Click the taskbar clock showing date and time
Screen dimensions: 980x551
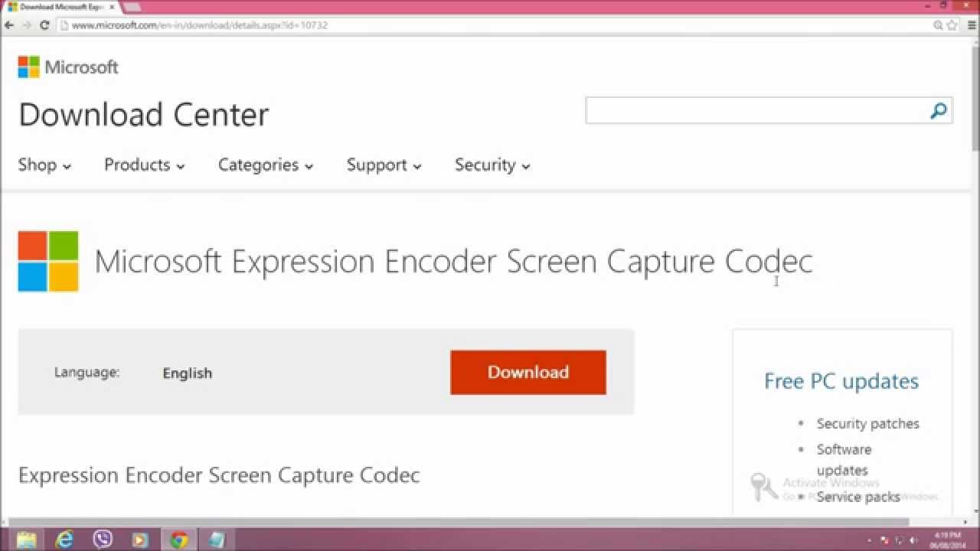click(948, 540)
